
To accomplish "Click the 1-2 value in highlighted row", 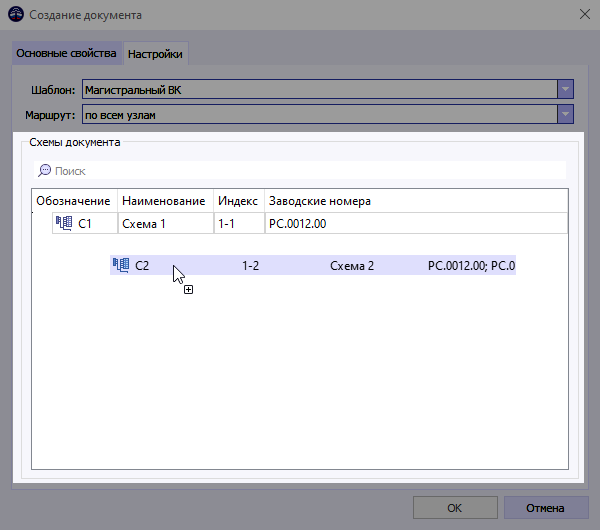I will [251, 266].
